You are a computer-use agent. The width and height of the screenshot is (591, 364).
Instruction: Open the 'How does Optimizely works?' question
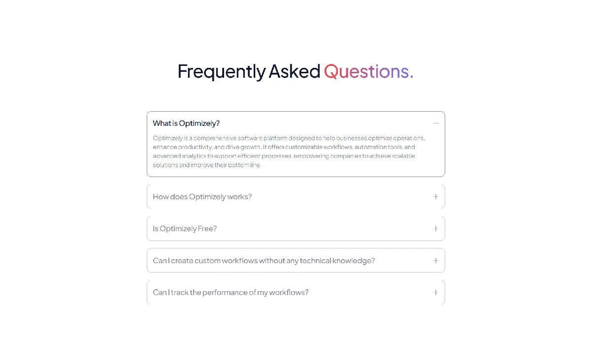tap(202, 197)
